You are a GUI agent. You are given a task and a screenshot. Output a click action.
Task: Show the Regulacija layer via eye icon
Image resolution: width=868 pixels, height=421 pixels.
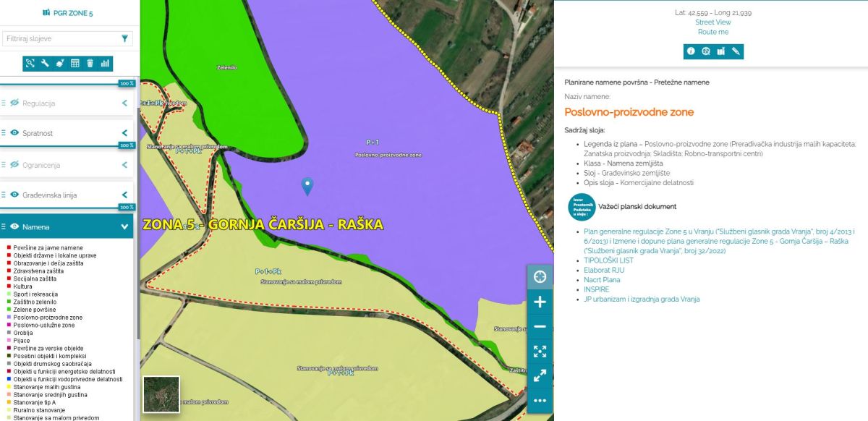click(14, 103)
